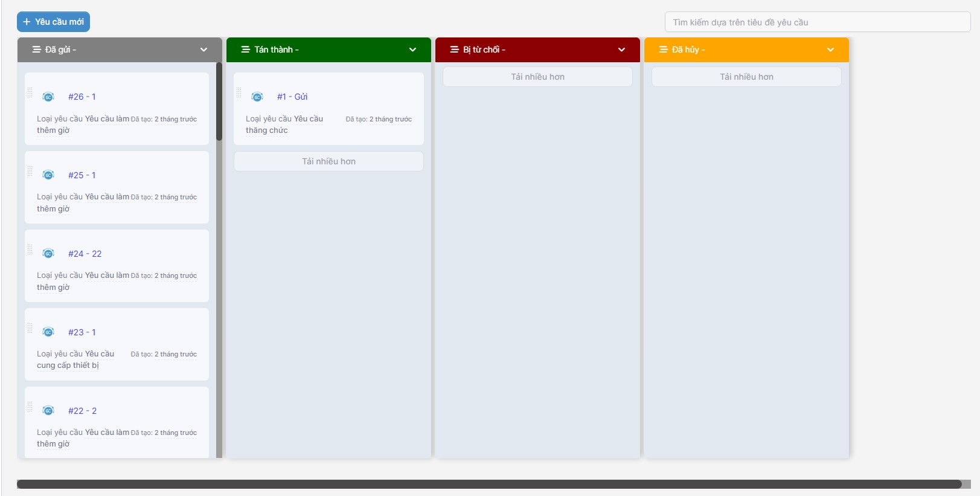980x496 pixels.
Task: Open the Đã hủy column dropdown arrow
Action: 830,50
